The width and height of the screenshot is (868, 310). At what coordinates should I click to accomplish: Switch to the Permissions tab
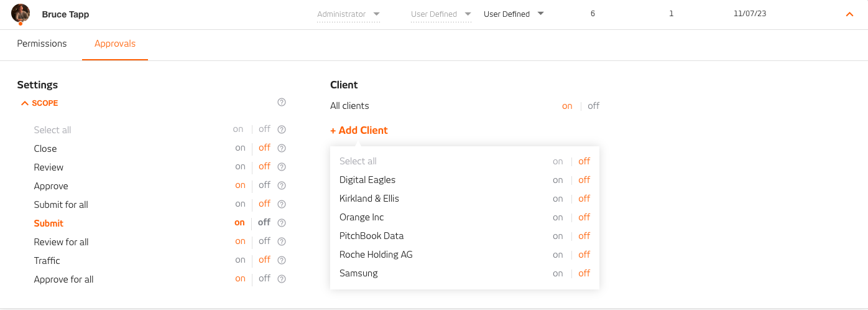[42, 44]
